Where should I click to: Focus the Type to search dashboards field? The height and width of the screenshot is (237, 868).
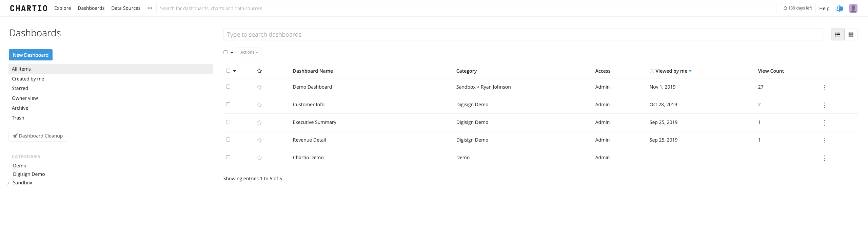click(x=524, y=35)
